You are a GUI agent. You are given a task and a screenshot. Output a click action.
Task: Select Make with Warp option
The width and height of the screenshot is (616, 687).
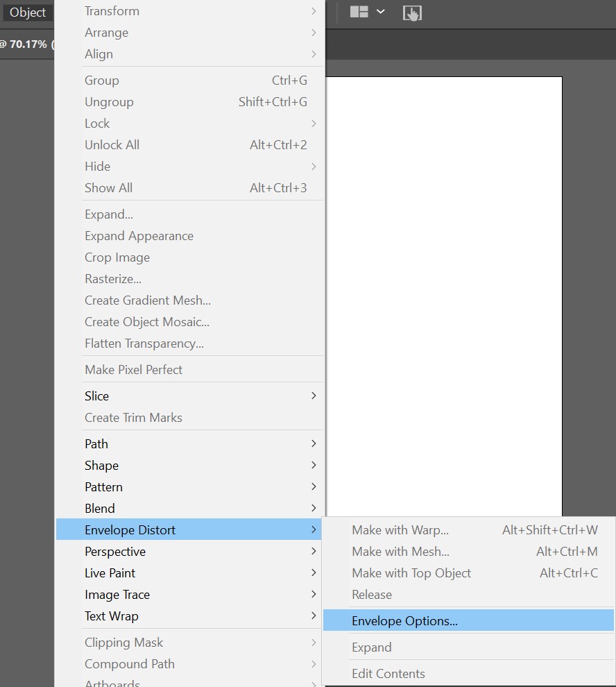coord(400,530)
